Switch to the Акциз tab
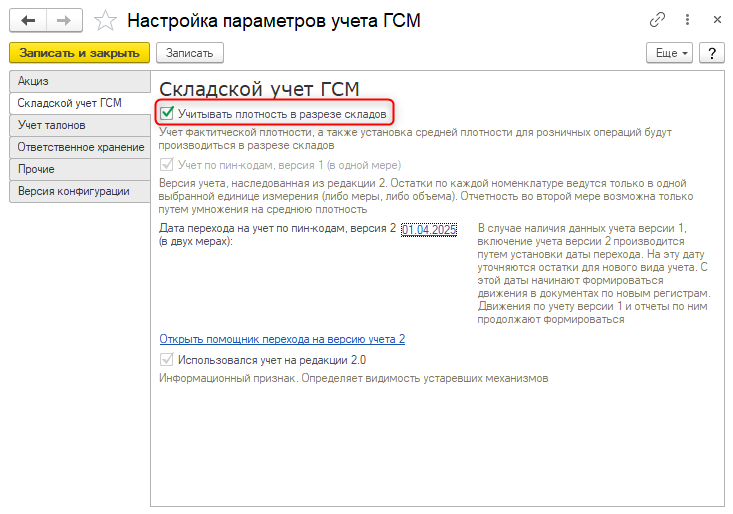This screenshot has width=733, height=514. point(34,81)
